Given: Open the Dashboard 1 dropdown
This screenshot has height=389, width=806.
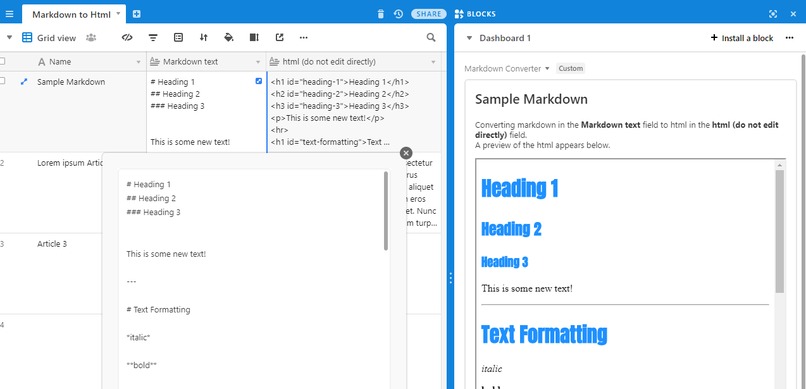Looking at the screenshot, I should point(469,38).
